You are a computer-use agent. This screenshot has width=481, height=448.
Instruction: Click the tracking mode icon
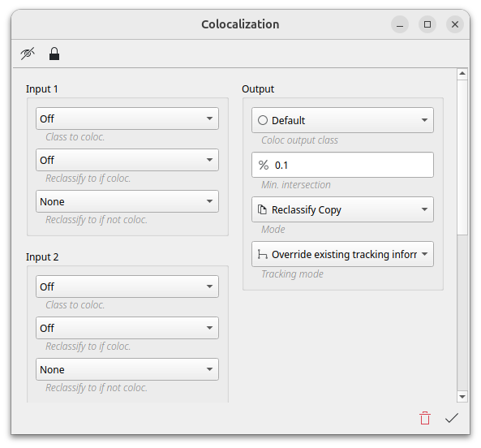262,254
